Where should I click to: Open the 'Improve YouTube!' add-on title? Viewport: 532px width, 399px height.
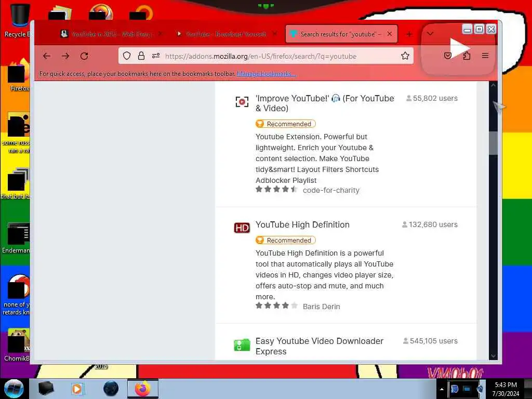(325, 103)
